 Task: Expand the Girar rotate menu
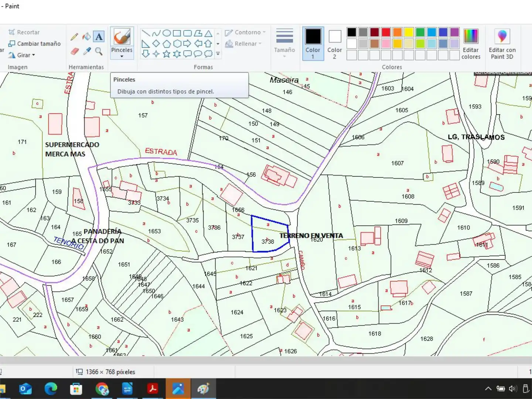[22, 55]
